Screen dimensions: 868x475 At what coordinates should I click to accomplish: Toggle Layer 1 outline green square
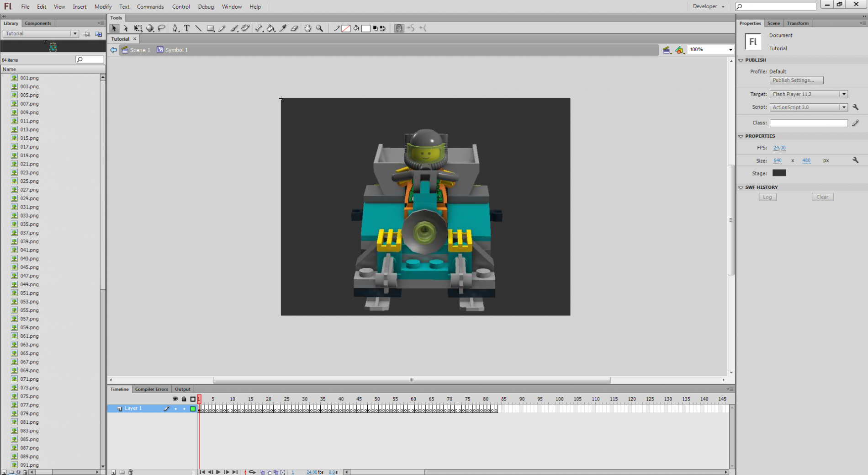click(193, 409)
